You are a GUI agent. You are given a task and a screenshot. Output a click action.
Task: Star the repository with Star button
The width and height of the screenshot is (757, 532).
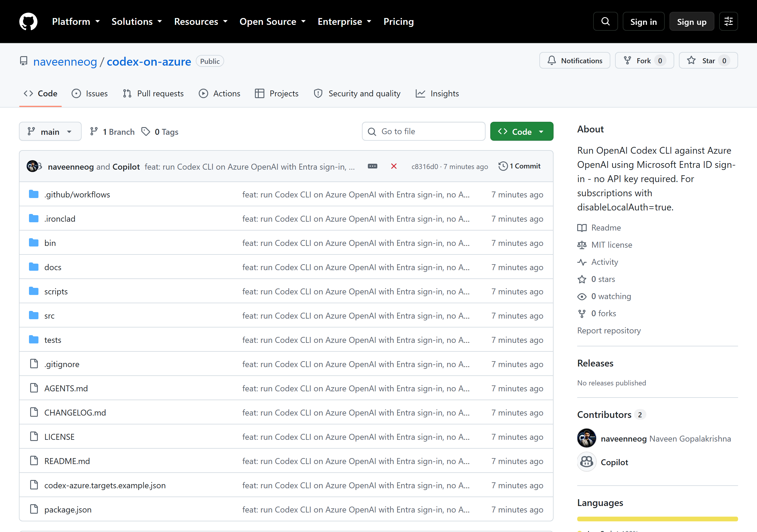[x=708, y=61]
